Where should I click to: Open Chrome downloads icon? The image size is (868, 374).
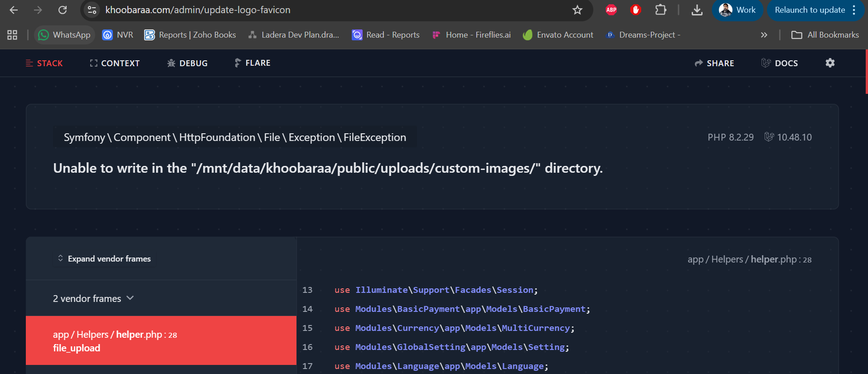697,10
